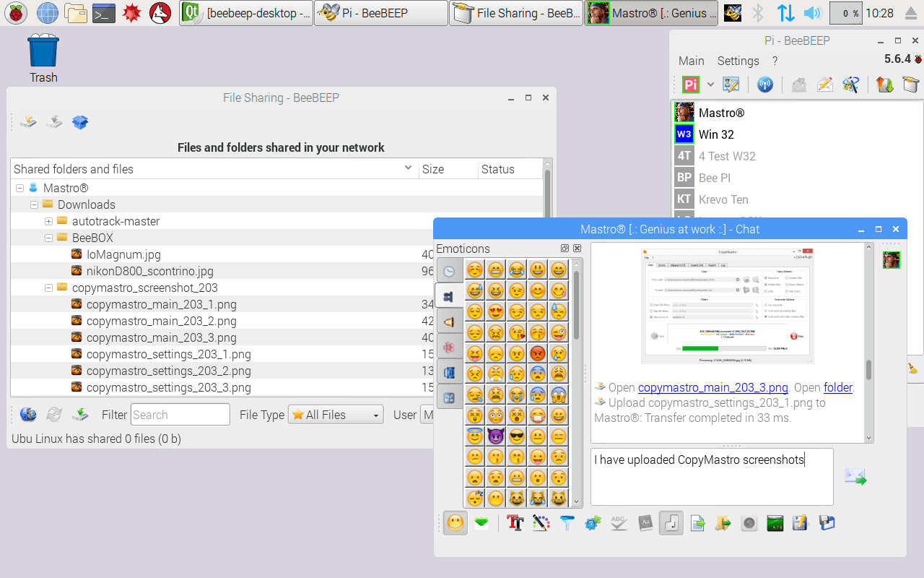Select the flower emoticon category tab
This screenshot has width=924, height=578.
[x=449, y=348]
